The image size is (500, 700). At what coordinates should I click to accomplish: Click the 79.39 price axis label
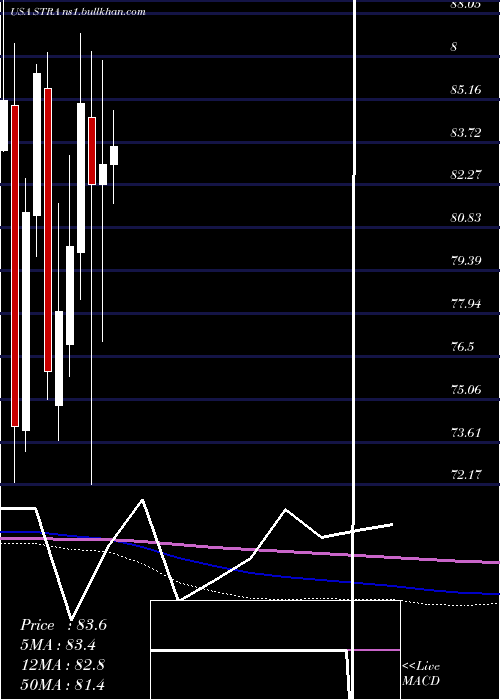click(466, 260)
